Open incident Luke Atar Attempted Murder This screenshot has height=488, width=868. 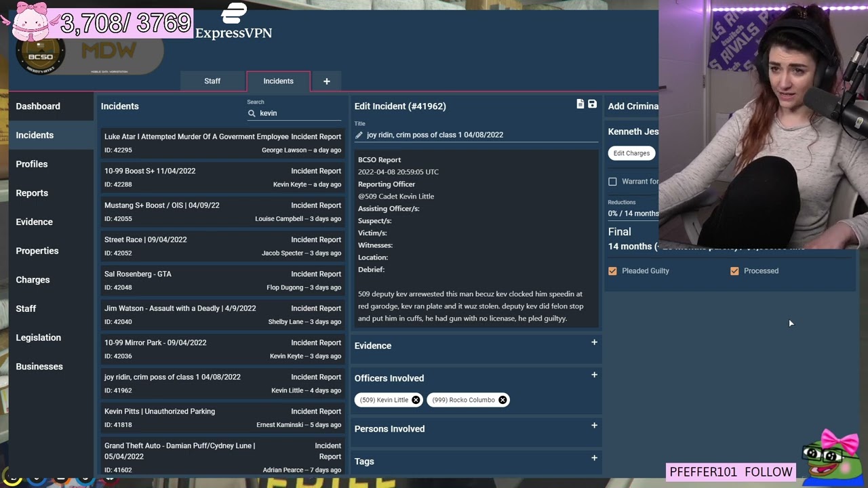point(222,143)
